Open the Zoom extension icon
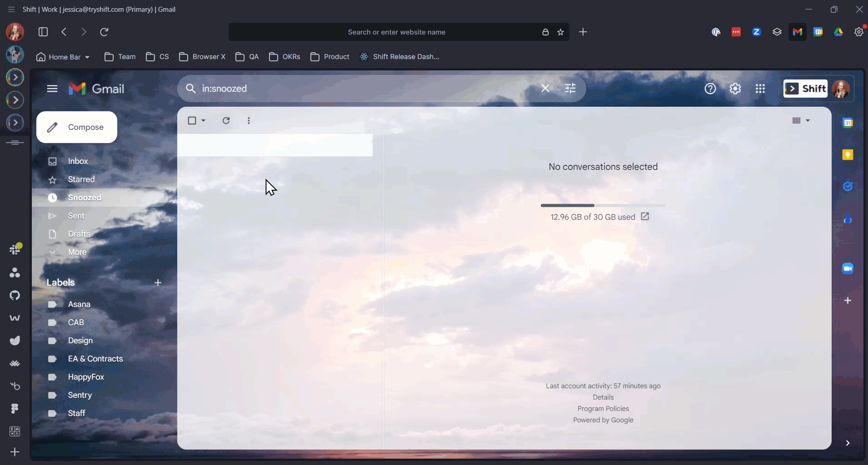 click(x=757, y=32)
